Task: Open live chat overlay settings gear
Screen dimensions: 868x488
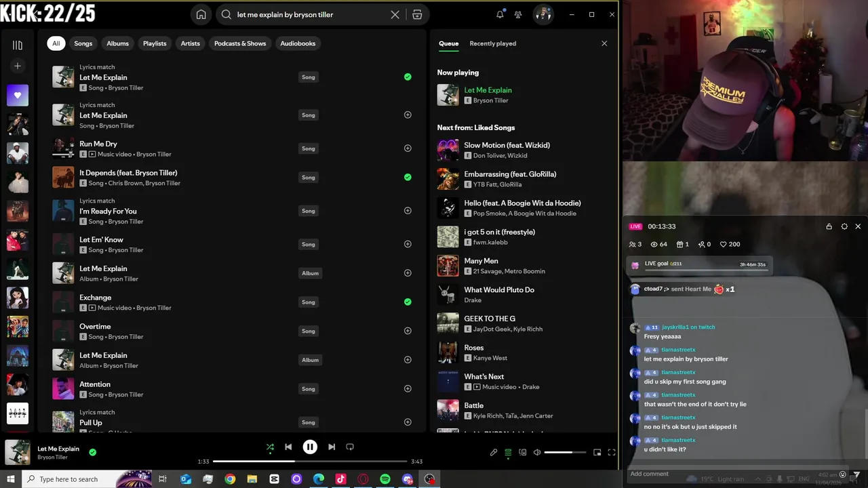Action: click(x=844, y=226)
